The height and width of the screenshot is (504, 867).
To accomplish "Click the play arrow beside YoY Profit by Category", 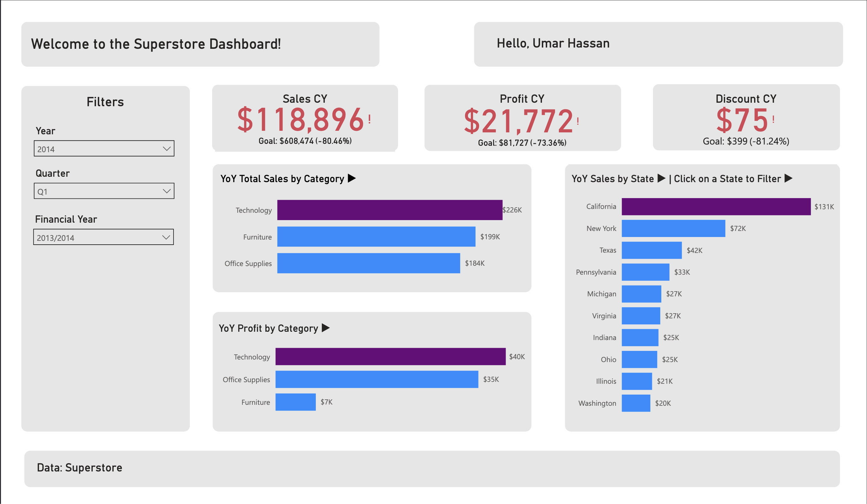I will click(325, 328).
